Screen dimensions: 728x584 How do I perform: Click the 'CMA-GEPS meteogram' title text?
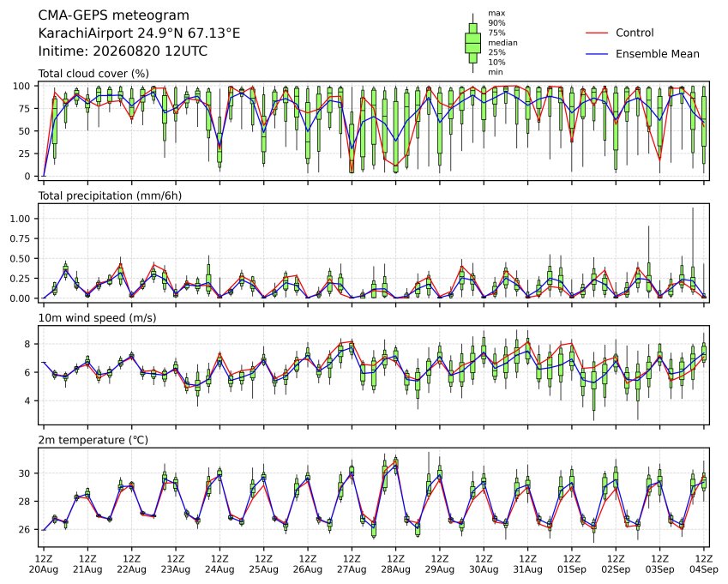(x=114, y=15)
